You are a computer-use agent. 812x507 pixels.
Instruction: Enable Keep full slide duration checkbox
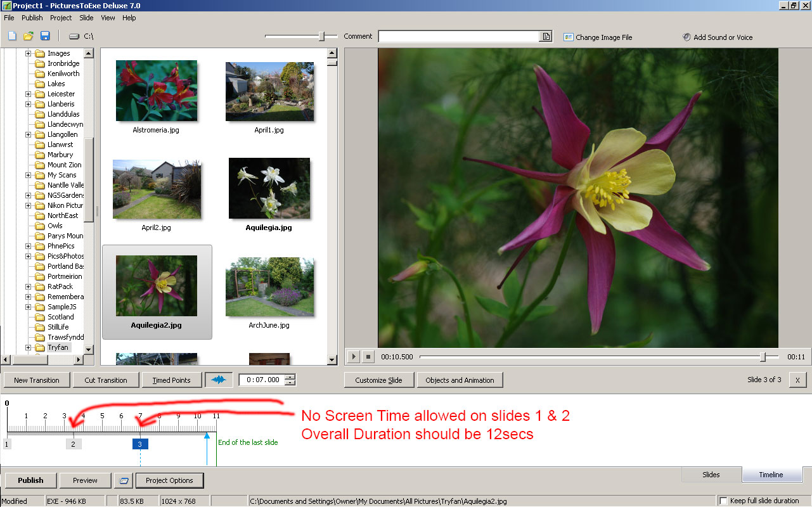tap(723, 501)
